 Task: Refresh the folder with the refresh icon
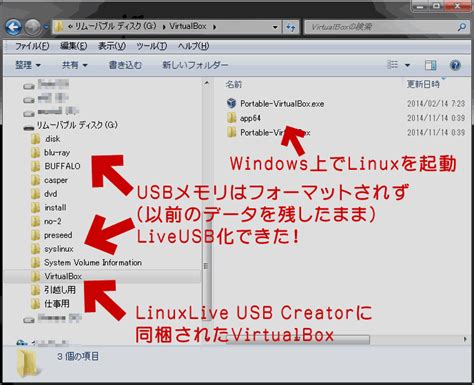pyautogui.click(x=291, y=27)
